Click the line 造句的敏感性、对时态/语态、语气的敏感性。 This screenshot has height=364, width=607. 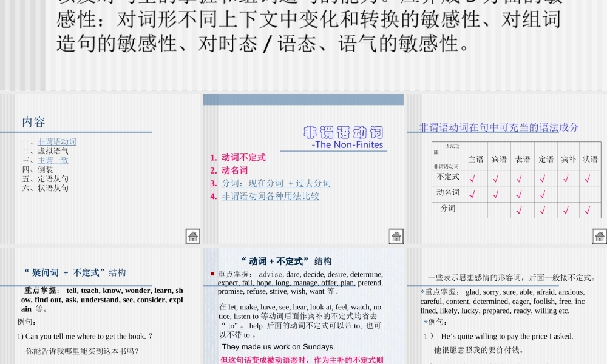[x=263, y=43]
